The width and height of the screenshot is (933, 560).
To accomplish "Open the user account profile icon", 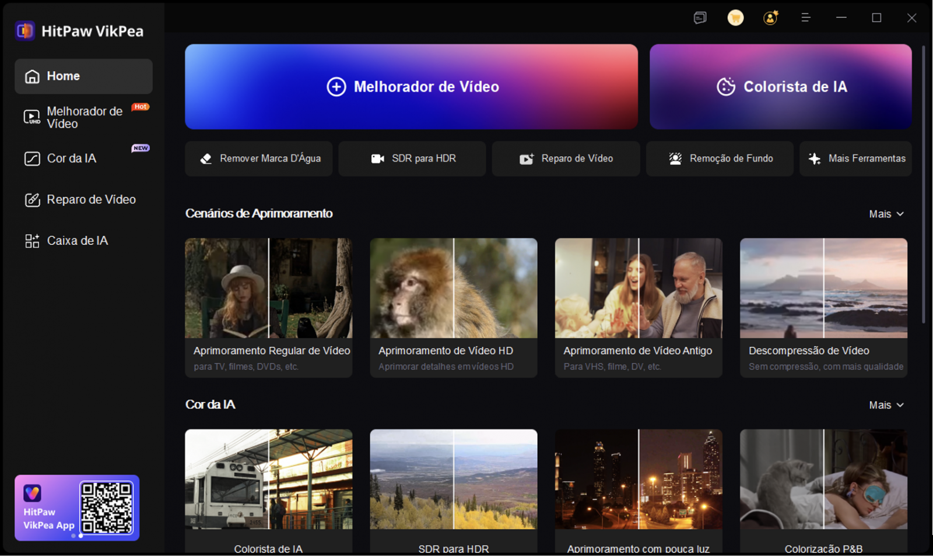I will pyautogui.click(x=770, y=18).
